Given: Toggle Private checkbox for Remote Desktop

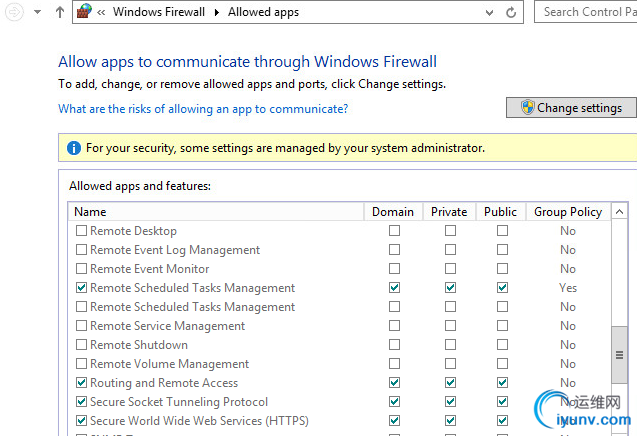Looking at the screenshot, I should click(x=450, y=231).
